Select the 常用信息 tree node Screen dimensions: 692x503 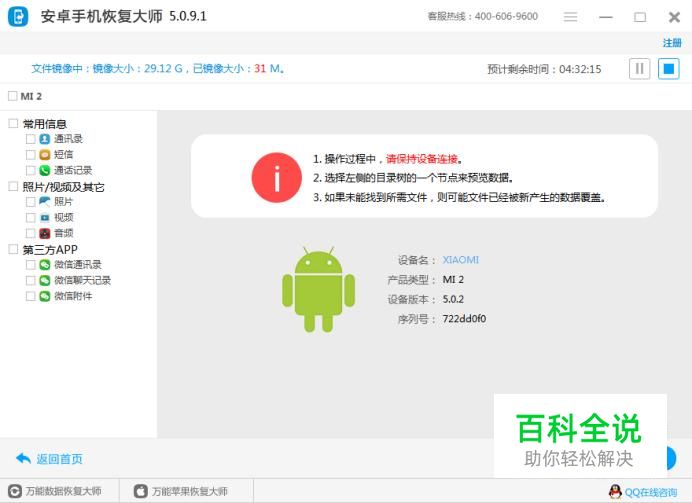pyautogui.click(x=45, y=124)
